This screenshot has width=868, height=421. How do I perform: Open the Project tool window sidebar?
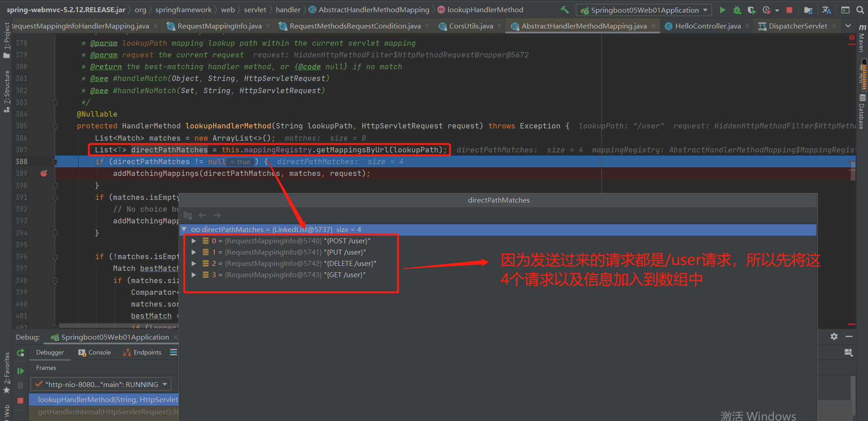[6, 40]
